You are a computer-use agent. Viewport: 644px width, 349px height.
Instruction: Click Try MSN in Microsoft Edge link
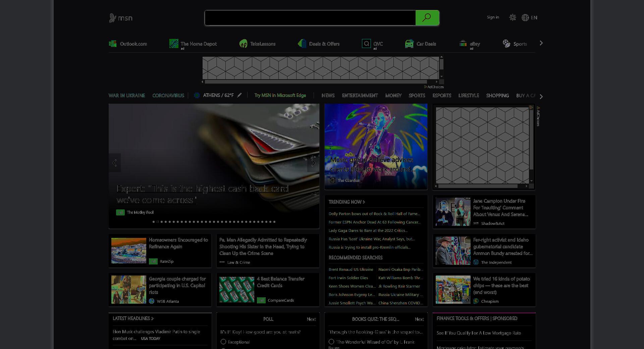(280, 95)
